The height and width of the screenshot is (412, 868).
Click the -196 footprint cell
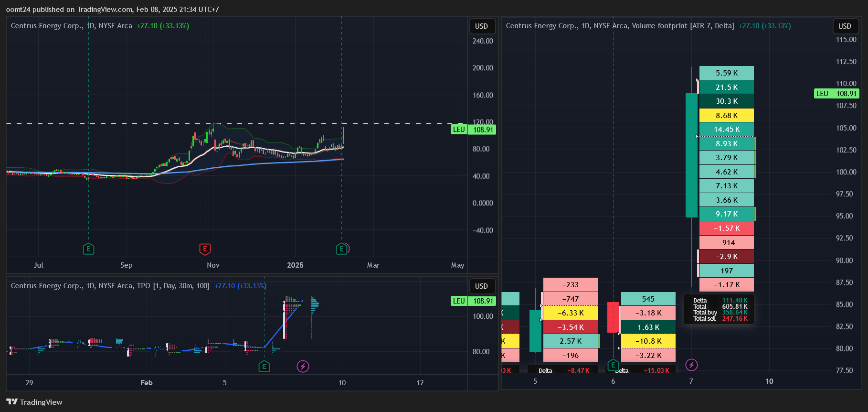[571, 356]
